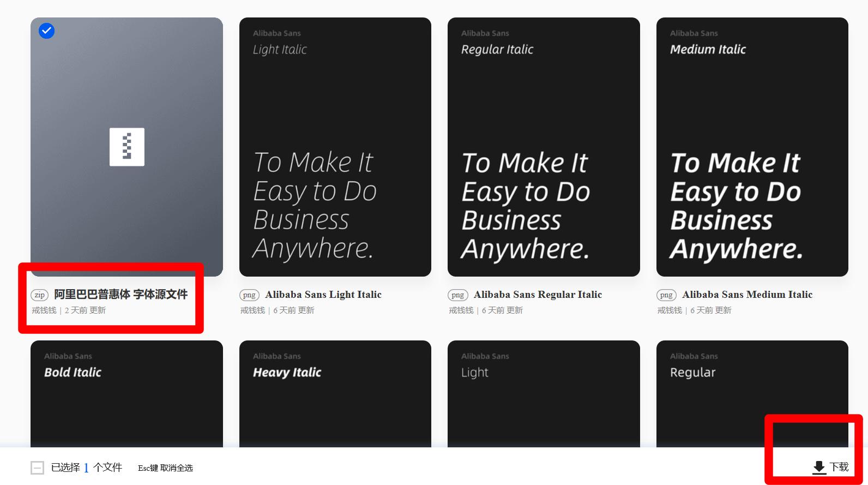Click the 下载 download button

point(839,467)
